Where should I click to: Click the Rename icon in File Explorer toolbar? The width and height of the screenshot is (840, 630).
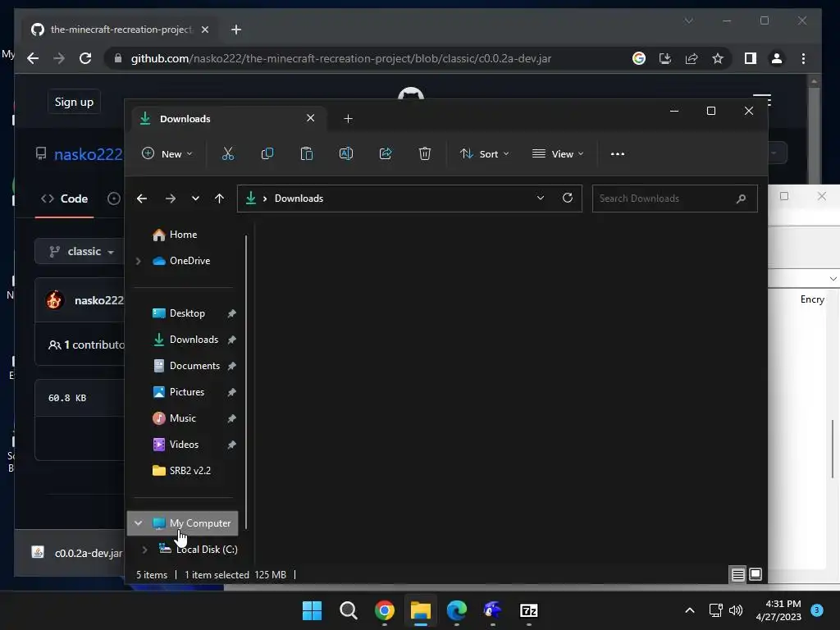coord(346,153)
